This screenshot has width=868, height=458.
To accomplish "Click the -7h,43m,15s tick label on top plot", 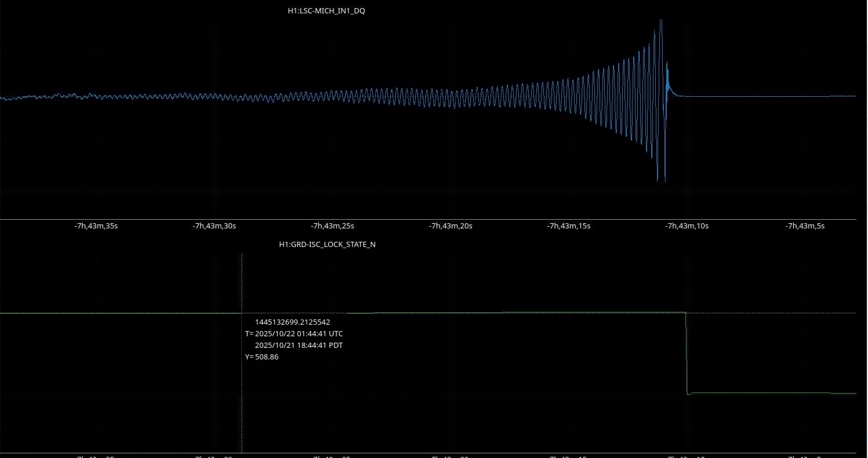I will (569, 226).
